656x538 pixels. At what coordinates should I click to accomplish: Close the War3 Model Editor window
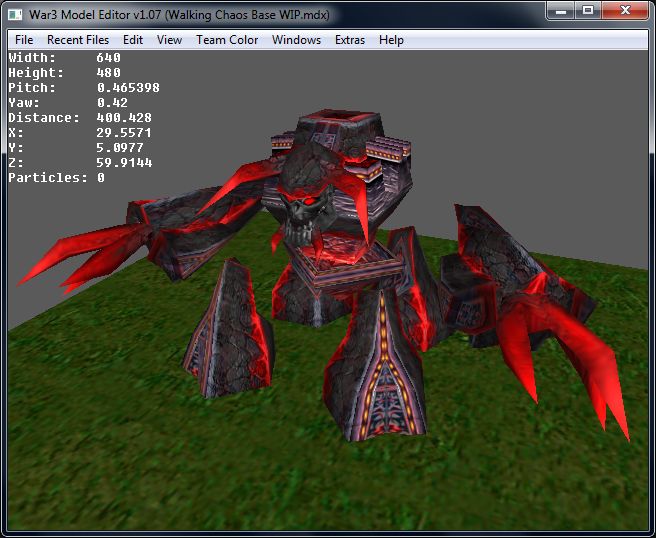(625, 11)
